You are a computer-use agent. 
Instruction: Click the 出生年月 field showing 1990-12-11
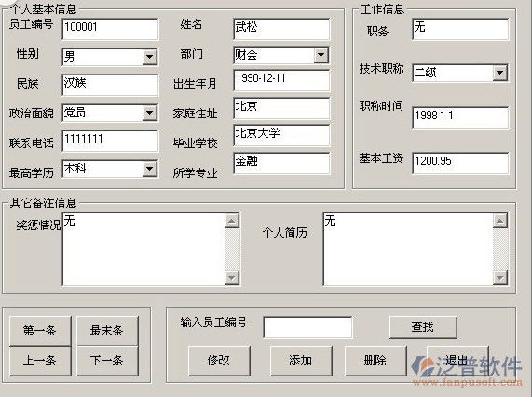pyautogui.click(x=281, y=80)
